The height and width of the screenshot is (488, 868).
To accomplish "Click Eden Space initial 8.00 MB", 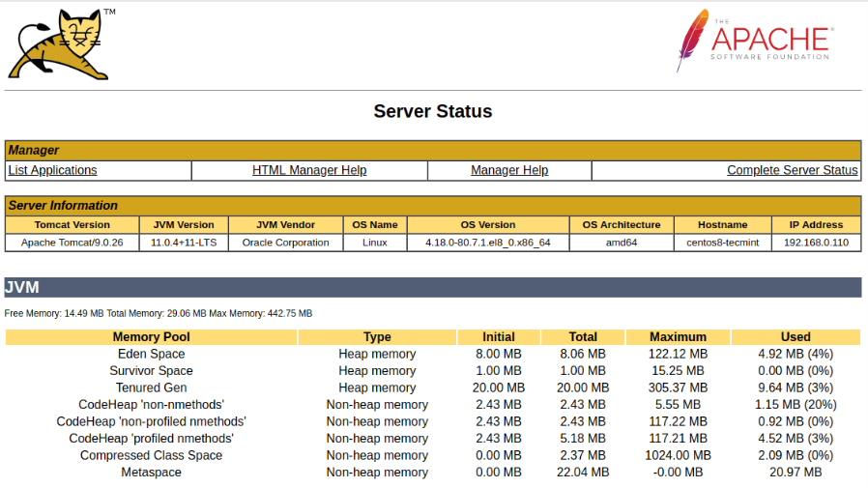I will 498,354.
